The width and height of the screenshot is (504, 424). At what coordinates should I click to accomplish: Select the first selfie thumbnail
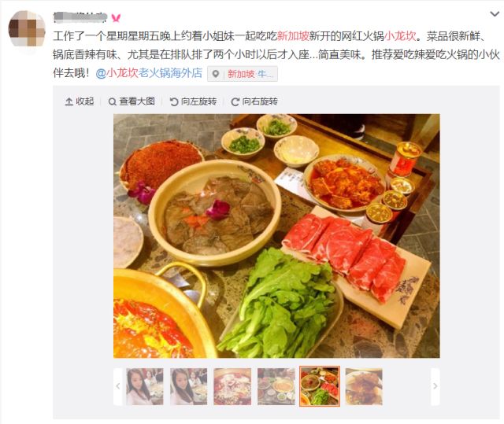(x=145, y=386)
